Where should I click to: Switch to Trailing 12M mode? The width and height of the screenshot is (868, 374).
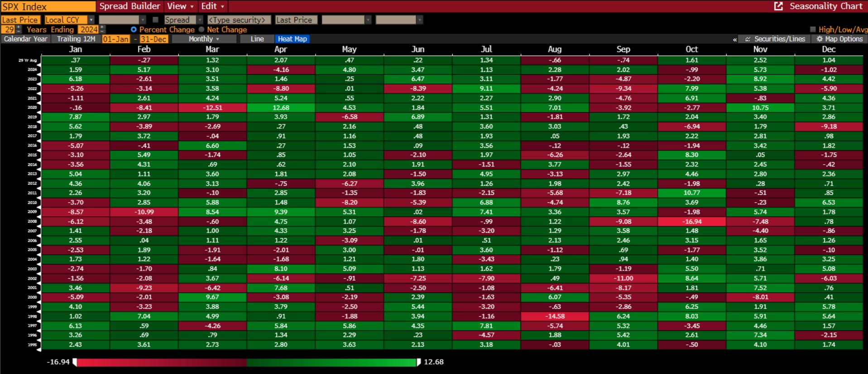point(76,39)
